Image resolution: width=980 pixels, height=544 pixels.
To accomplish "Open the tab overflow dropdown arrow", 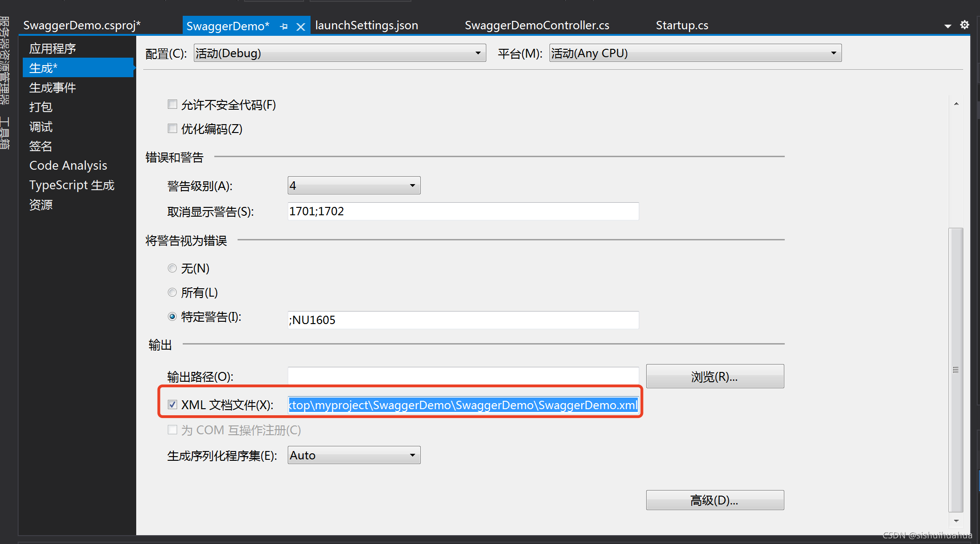I will 947,27.
